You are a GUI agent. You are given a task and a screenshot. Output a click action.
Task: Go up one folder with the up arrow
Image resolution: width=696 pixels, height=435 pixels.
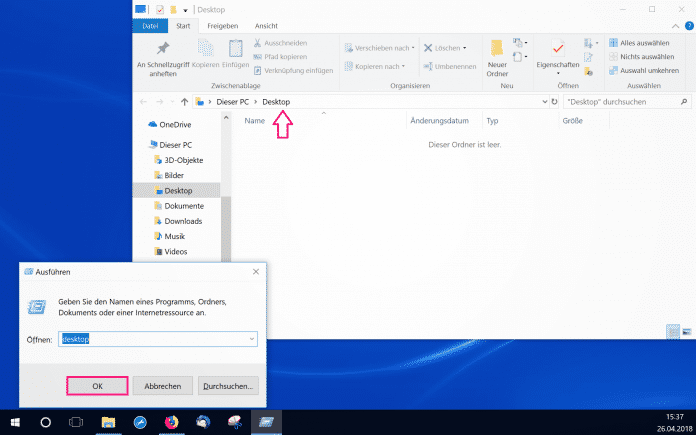click(185, 102)
